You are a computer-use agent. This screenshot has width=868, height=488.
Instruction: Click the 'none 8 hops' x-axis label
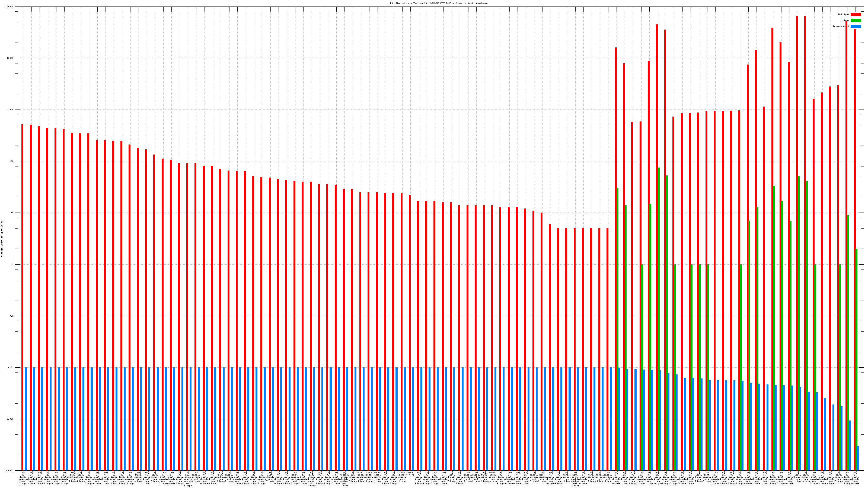point(410,474)
